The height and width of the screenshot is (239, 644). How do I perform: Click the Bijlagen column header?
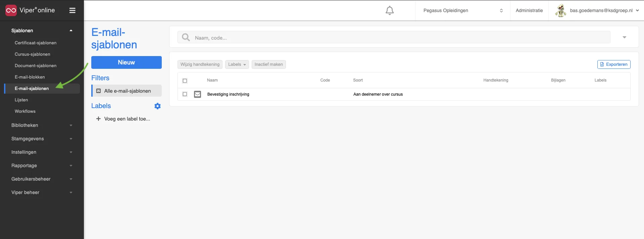[x=558, y=80]
